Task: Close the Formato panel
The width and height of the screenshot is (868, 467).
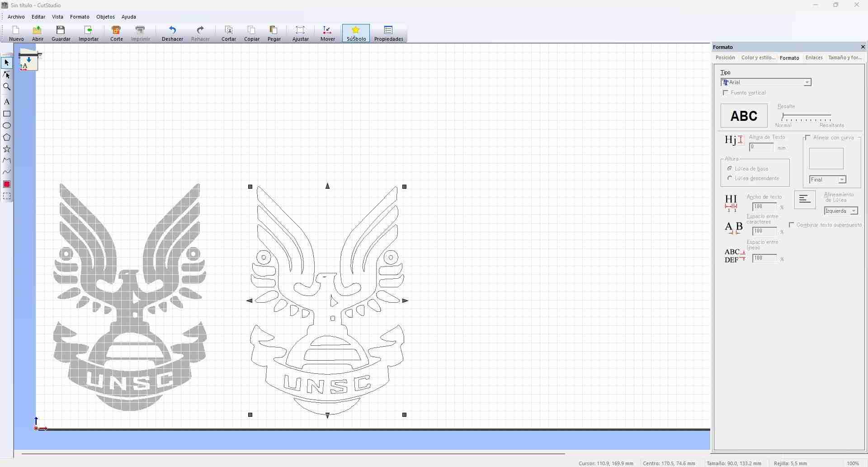Action: (x=863, y=47)
